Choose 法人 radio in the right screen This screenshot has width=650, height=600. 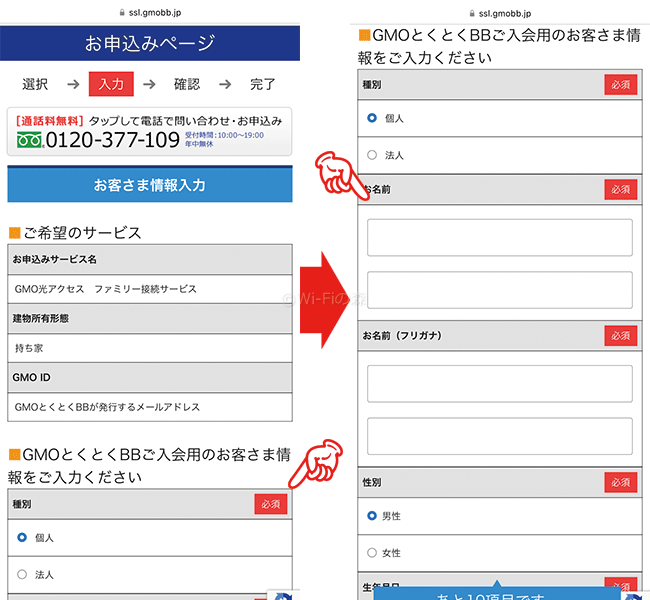tap(372, 155)
